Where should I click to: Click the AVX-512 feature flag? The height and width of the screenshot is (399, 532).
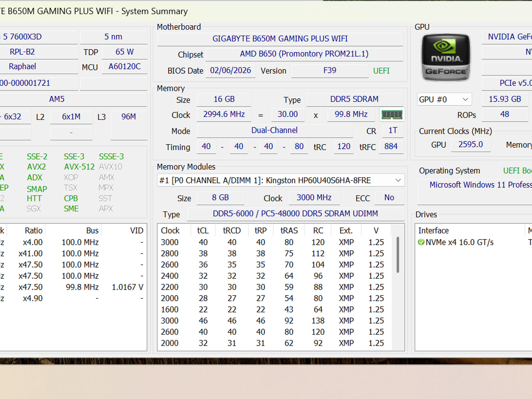click(x=79, y=167)
